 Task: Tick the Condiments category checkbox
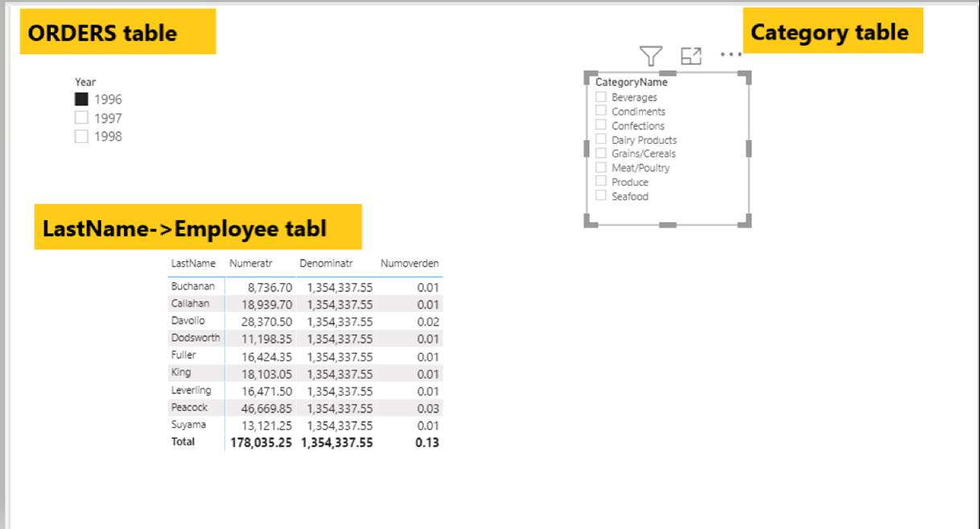click(601, 111)
